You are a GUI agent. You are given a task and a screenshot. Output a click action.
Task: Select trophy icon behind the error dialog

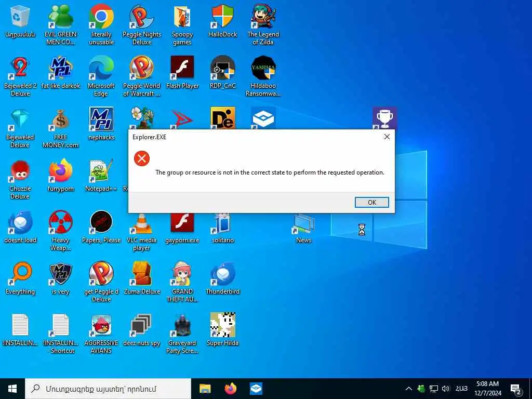pos(385,118)
